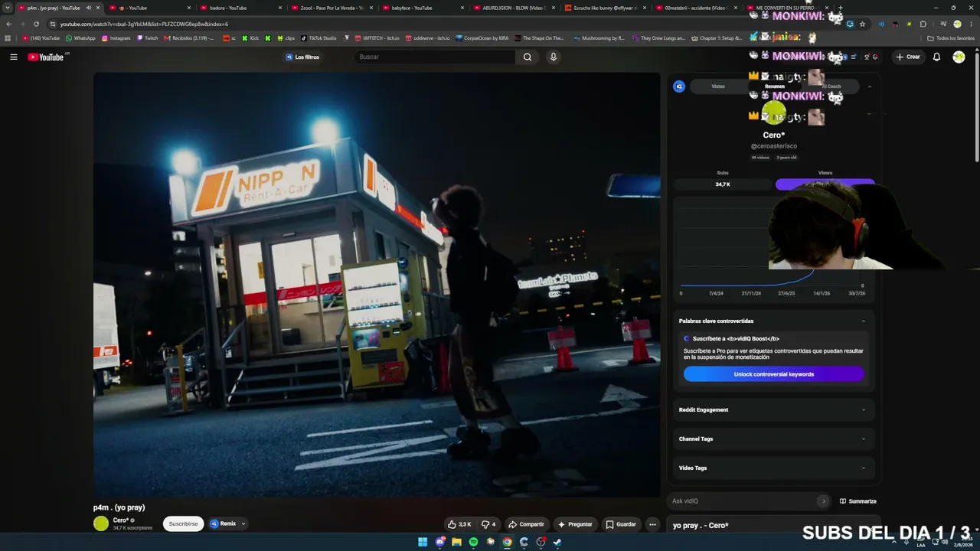980x551 pixels.
Task: Open Todos los favoritos bookmarks folder
Action: click(x=952, y=37)
